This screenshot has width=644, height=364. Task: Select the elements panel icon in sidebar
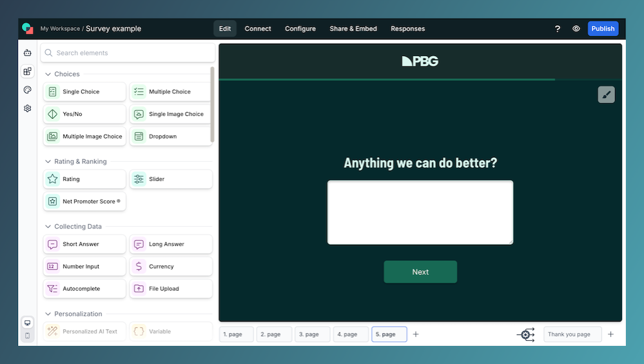pos(28,72)
